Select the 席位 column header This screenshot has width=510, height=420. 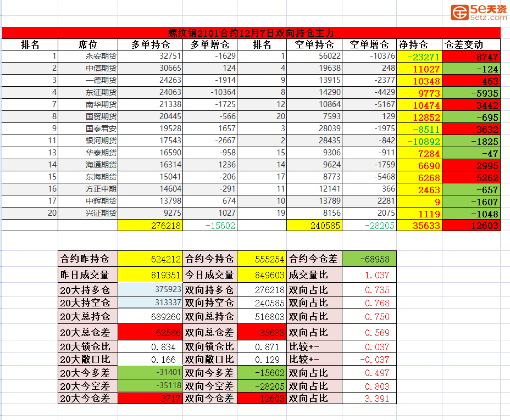[87, 44]
